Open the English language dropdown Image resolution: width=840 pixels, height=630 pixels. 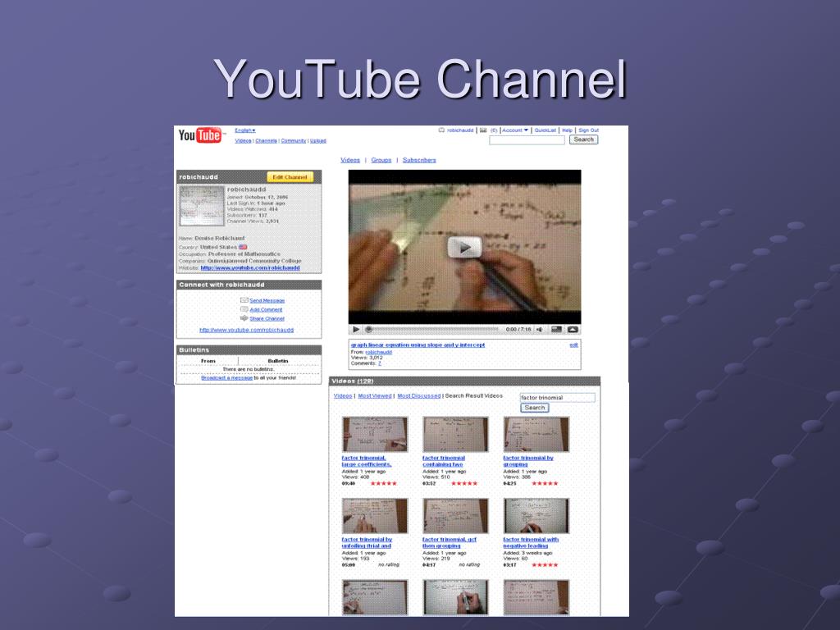(x=244, y=130)
